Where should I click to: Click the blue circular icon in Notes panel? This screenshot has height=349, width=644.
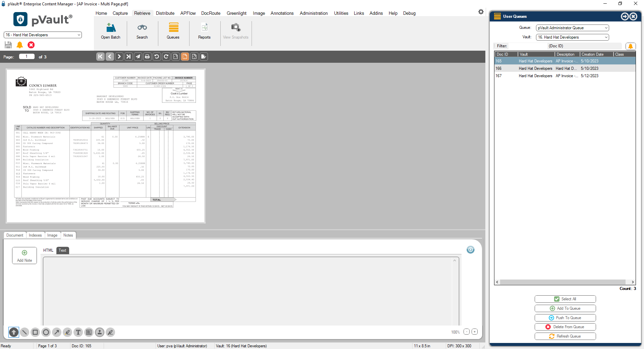(471, 250)
